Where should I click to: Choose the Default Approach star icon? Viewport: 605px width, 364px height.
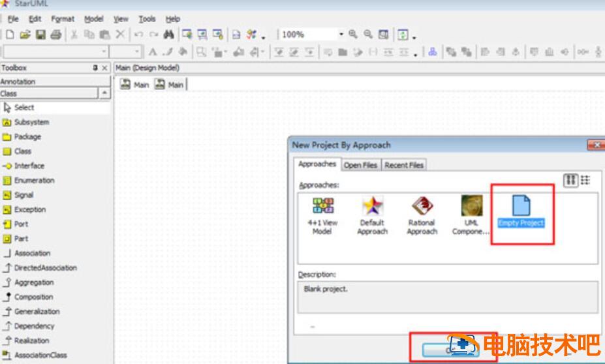pos(373,215)
